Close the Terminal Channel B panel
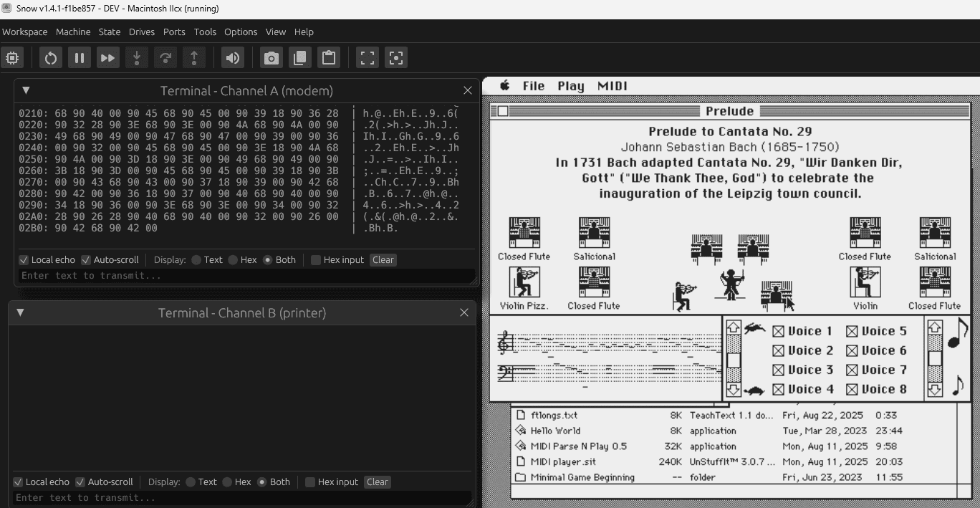The height and width of the screenshot is (508, 980). coord(464,312)
